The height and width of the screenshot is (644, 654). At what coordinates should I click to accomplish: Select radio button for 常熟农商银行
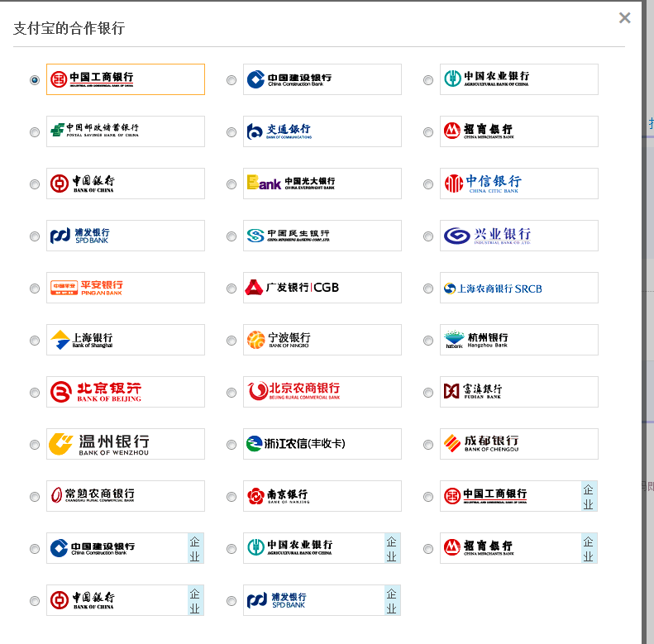pyautogui.click(x=35, y=497)
